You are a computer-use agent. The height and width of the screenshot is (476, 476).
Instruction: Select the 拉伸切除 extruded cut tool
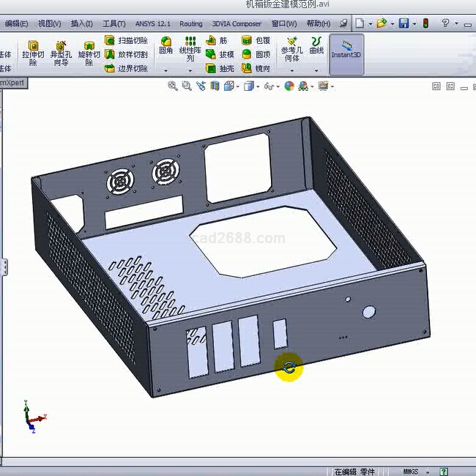33,53
